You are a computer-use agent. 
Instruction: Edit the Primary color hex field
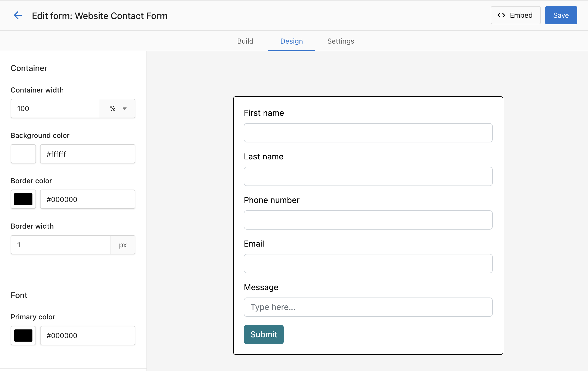87,336
